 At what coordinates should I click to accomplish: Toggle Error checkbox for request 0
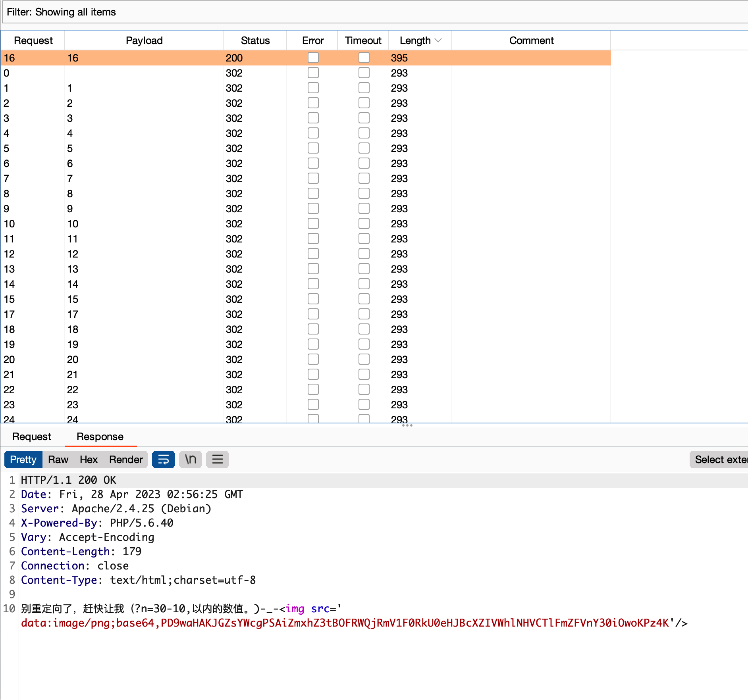click(313, 73)
